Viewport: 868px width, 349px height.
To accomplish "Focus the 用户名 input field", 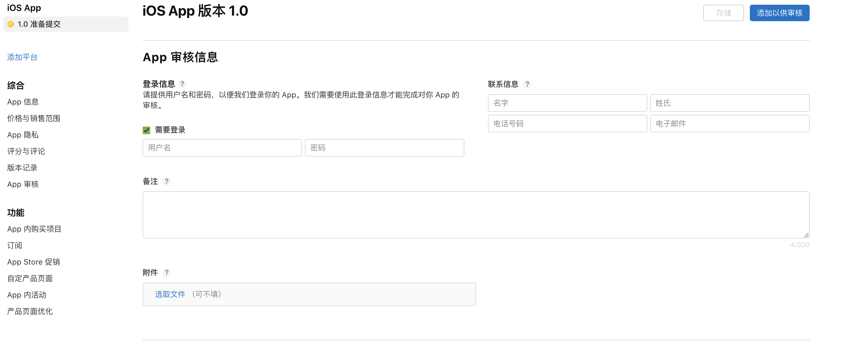I will pos(222,148).
